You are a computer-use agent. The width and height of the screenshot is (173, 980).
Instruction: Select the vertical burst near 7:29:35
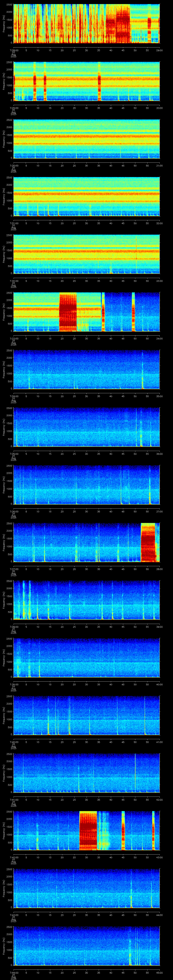coord(99,81)
